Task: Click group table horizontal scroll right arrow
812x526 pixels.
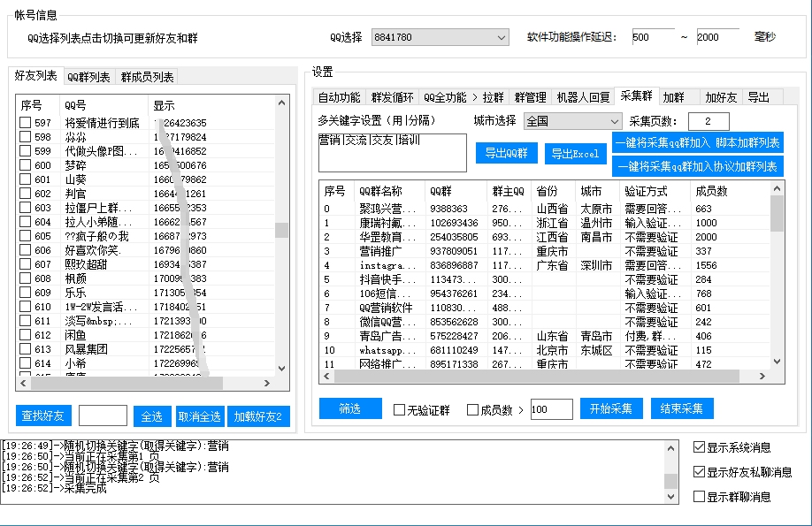Action: [x=762, y=377]
